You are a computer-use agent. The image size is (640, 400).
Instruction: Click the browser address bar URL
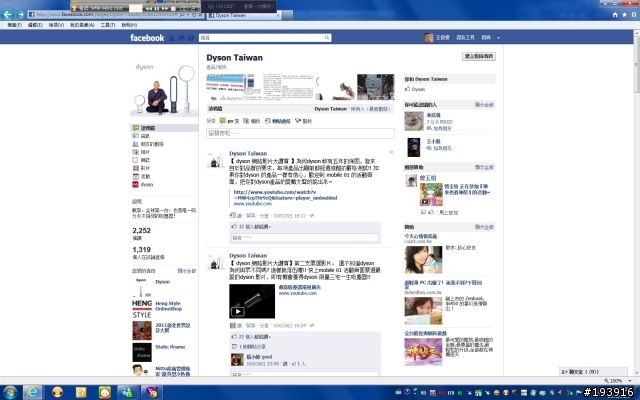(107, 15)
